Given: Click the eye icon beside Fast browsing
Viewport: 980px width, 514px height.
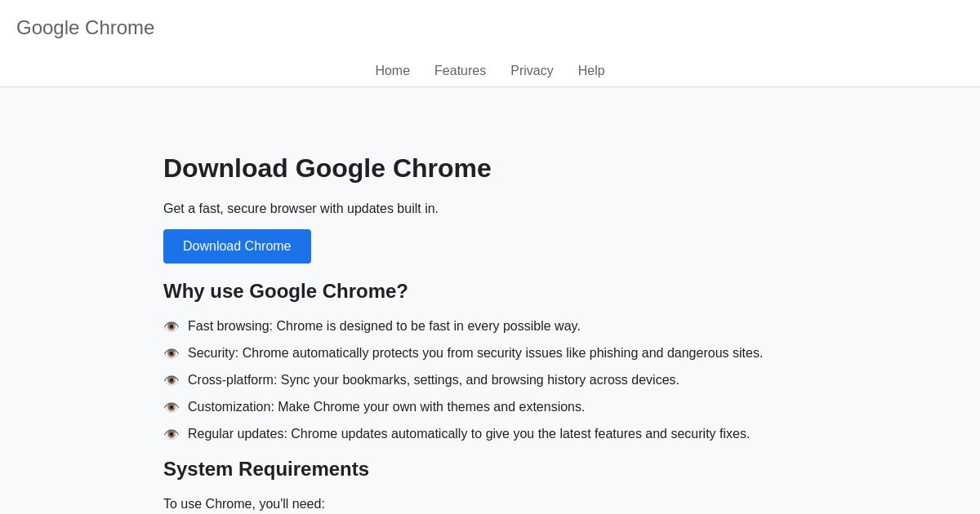Looking at the screenshot, I should [171, 326].
